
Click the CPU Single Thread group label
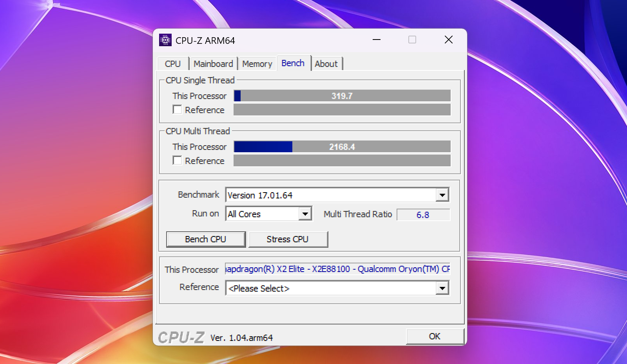coord(200,80)
